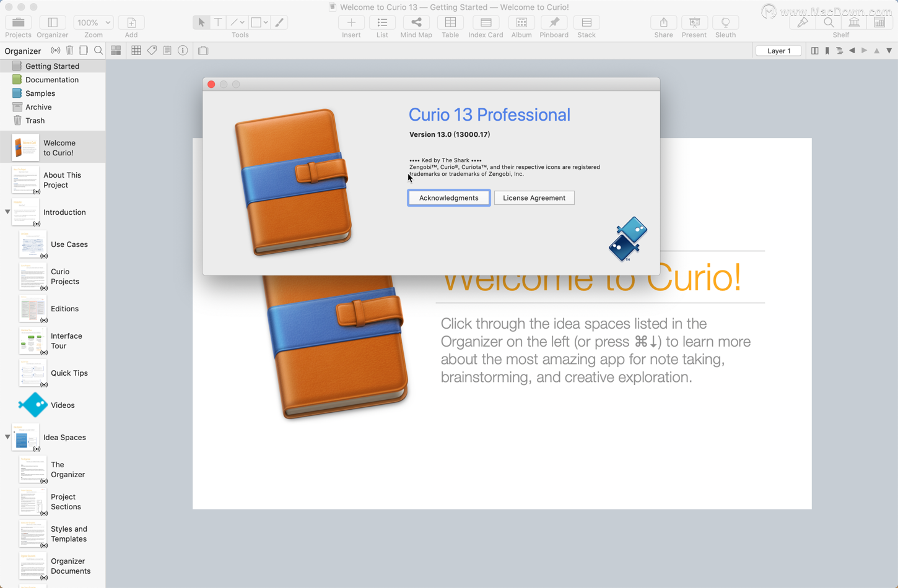Open the Shelf calendar grid icon
The width and height of the screenshot is (898, 588).
pos(879,23)
